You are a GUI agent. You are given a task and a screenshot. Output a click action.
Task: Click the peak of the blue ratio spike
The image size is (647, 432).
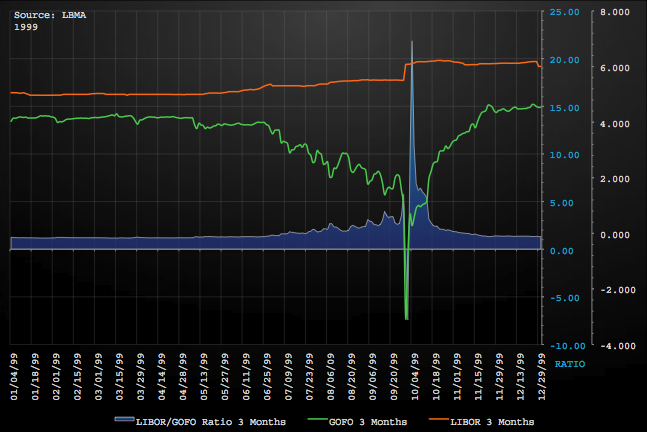(412, 43)
